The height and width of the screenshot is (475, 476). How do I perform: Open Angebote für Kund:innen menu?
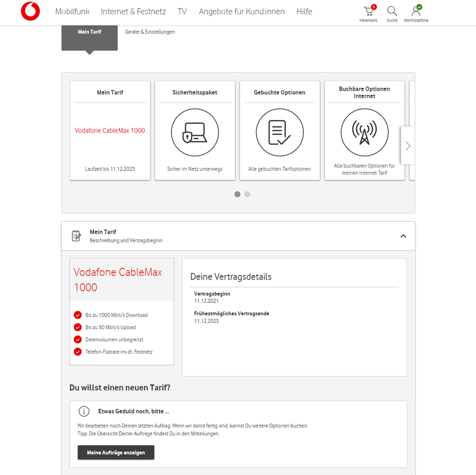(242, 11)
